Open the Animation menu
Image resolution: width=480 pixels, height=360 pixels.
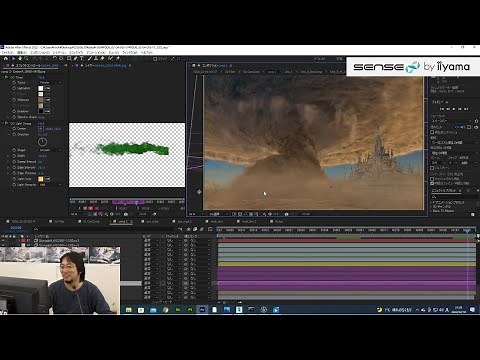[96, 53]
